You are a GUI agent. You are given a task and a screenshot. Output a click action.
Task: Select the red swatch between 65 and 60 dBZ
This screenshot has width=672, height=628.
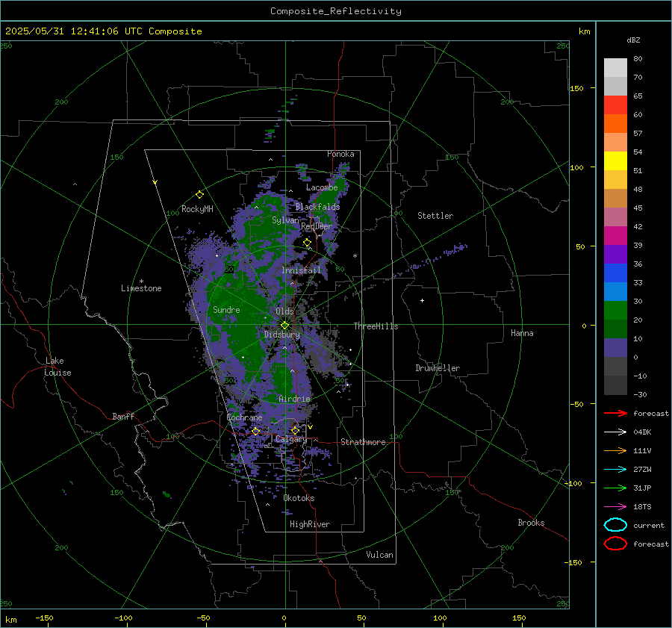615,105
